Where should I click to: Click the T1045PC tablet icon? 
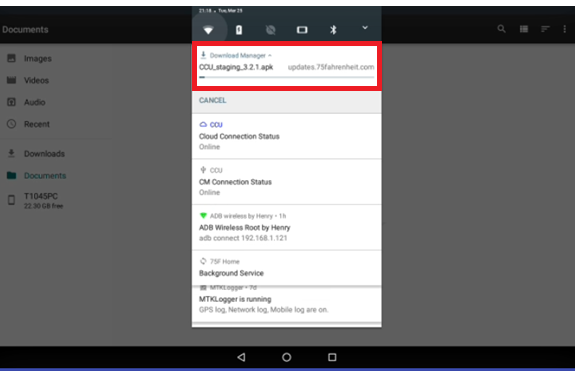11,200
